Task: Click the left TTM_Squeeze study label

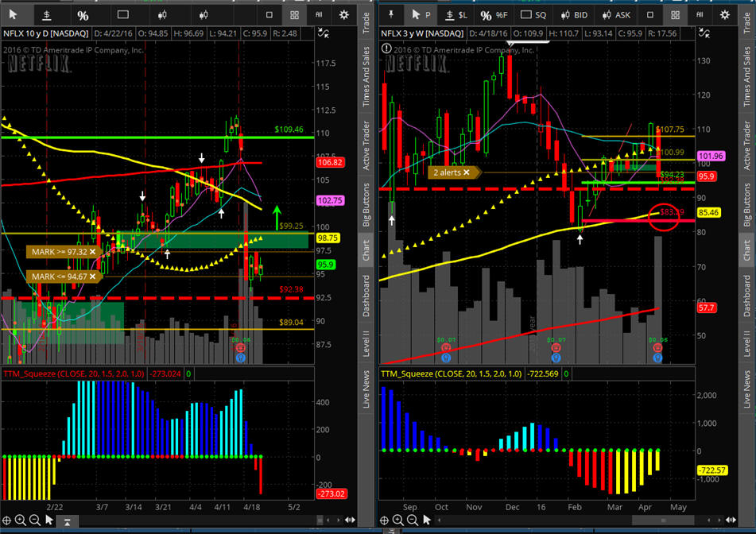Action: 74,373
